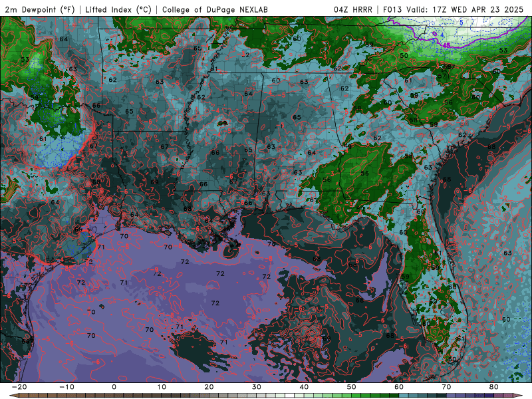Screen dimensions: 532x399
Task: Click the 70 label on the color scale
Action: [446, 387]
